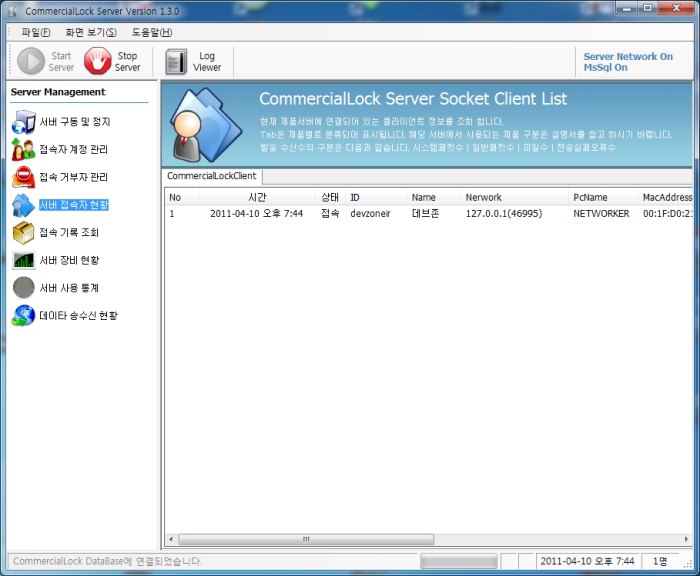The image size is (700, 576).
Task: Sort by the MacAddress column header
Action: tap(665, 197)
